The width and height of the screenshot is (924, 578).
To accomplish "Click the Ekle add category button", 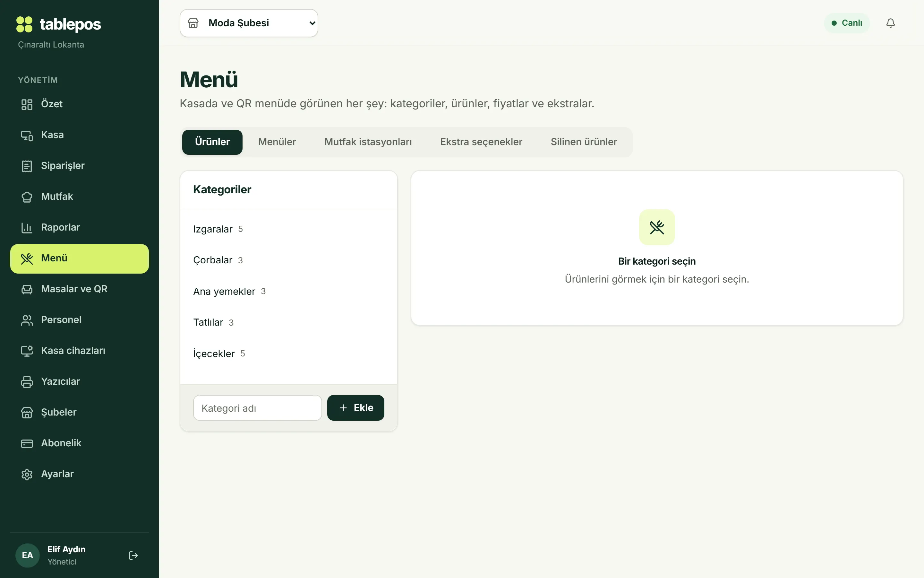I will (355, 408).
